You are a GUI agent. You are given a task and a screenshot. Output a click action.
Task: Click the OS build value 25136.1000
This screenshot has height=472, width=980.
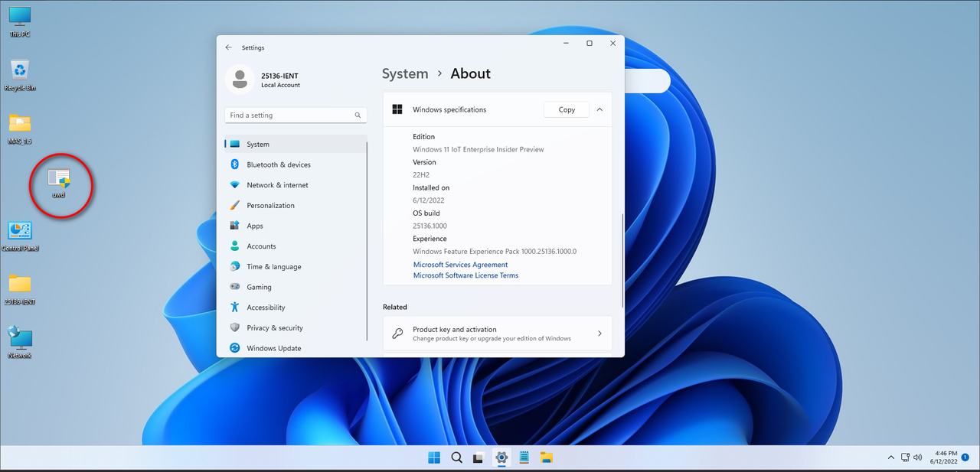click(430, 226)
